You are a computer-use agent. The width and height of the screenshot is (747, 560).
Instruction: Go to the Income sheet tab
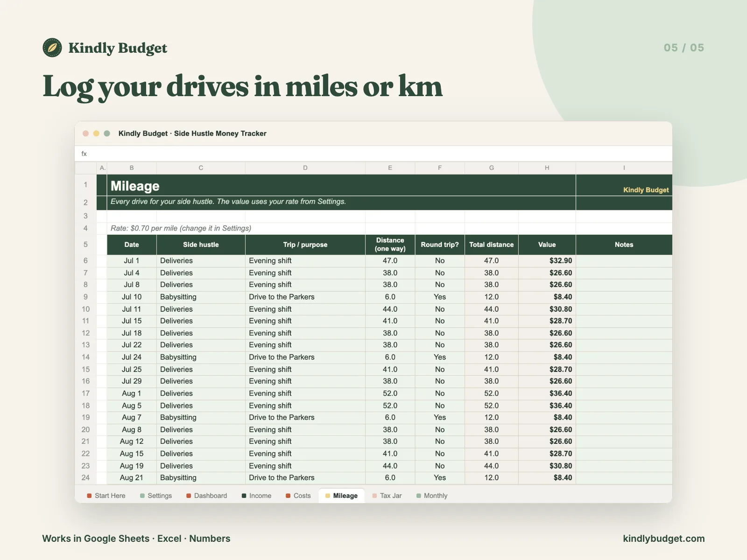click(x=256, y=496)
